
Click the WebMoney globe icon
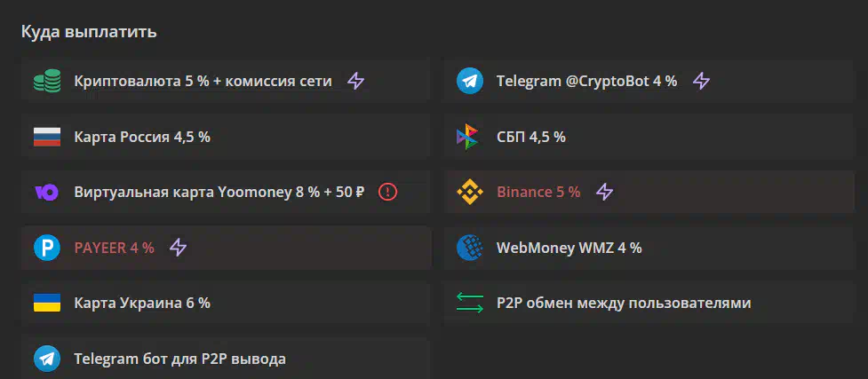point(469,248)
